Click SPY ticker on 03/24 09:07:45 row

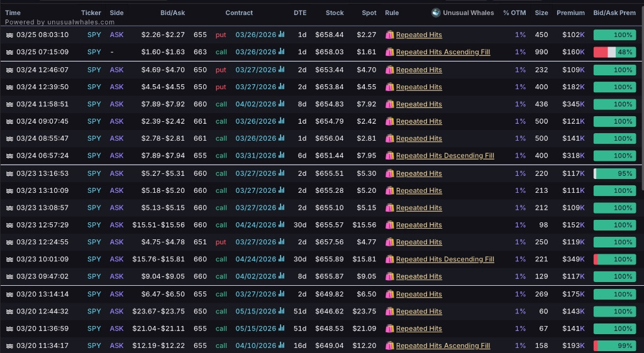94,121
